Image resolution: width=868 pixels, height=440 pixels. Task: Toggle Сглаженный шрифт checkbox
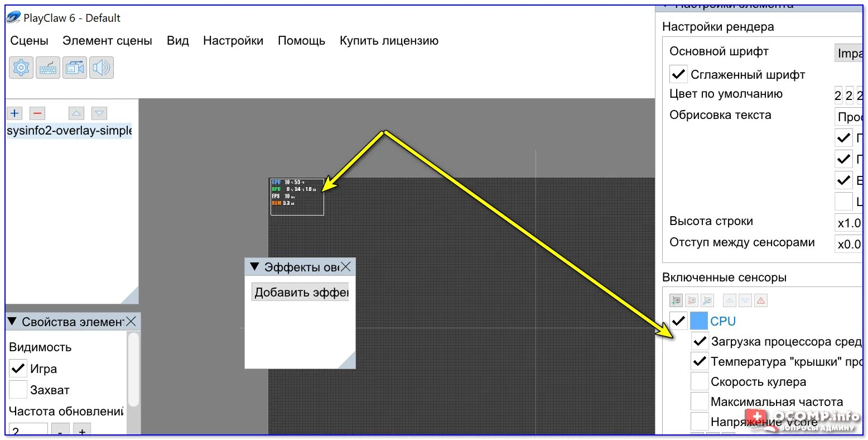coord(679,74)
